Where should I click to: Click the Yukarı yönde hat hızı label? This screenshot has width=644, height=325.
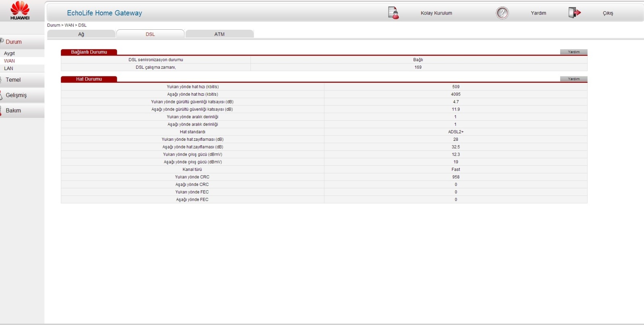pyautogui.click(x=193, y=86)
